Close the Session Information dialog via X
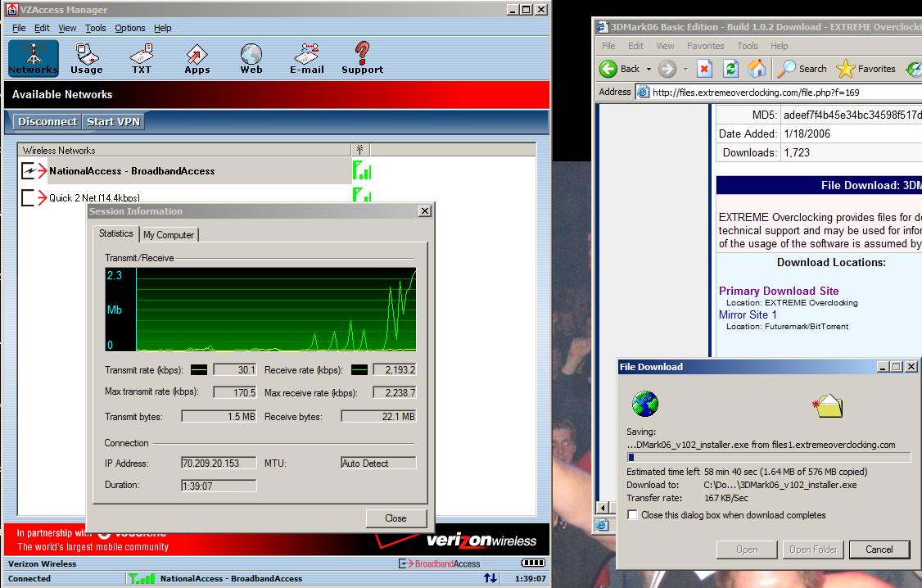922x588 pixels. [x=425, y=211]
